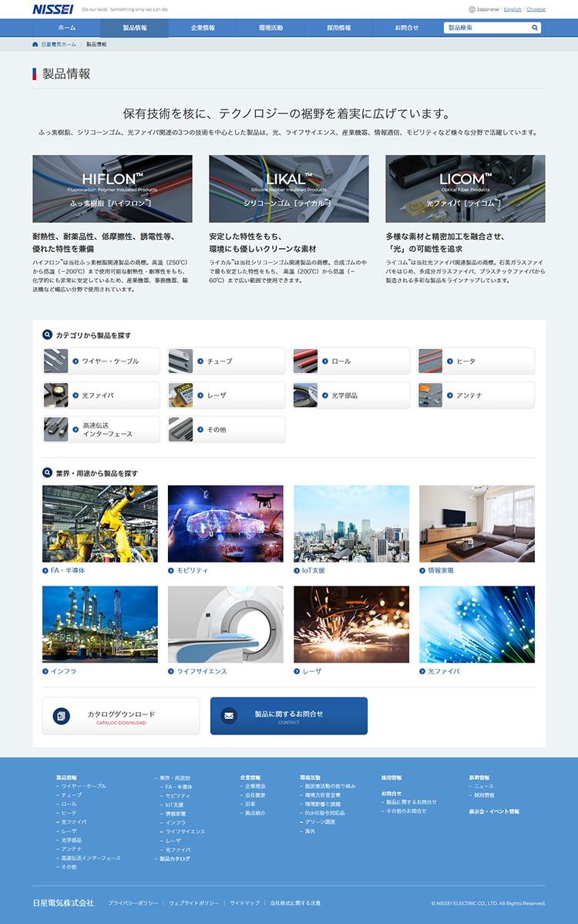Click the home icon in the breadcrumb
This screenshot has width=578, height=924.
pyautogui.click(x=35, y=45)
